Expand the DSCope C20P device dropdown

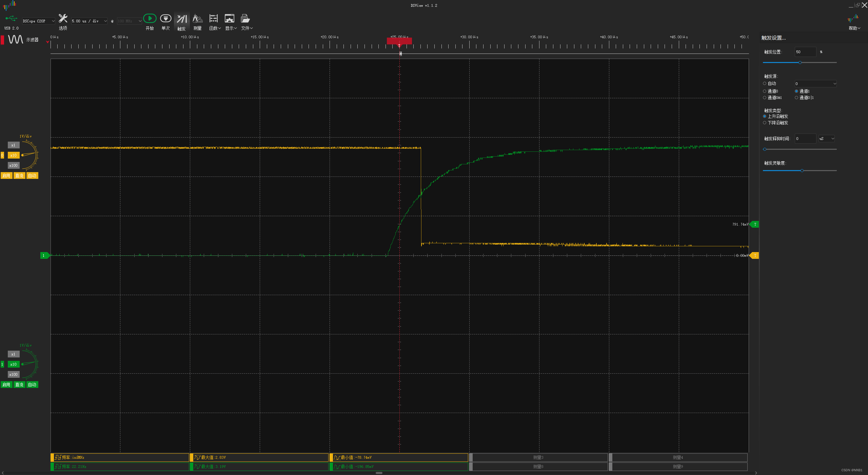tap(38, 21)
